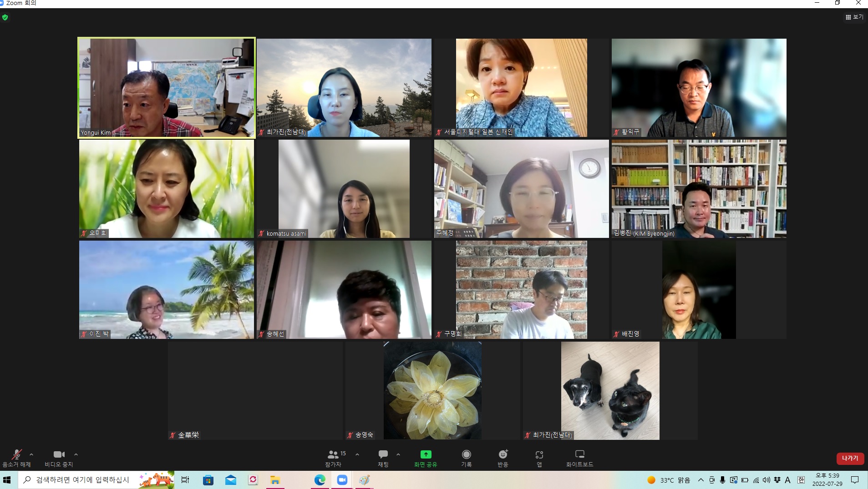
Task: Click the Windows taskbar search box
Action: coord(82,480)
